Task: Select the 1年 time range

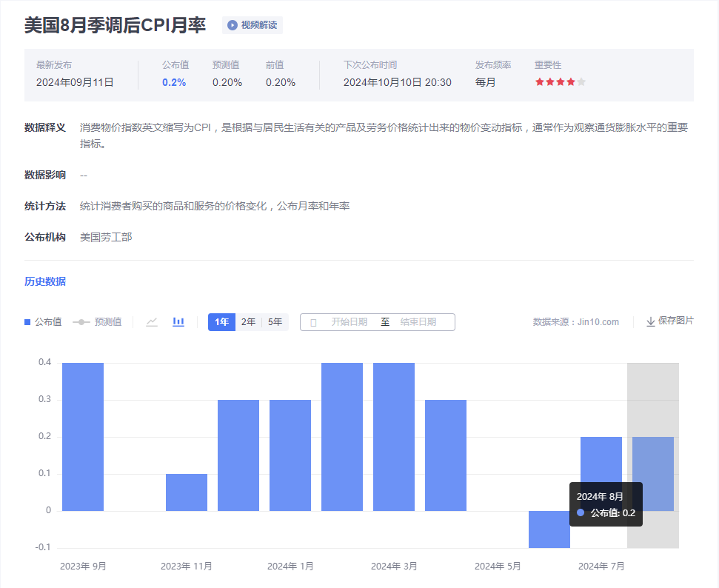Action: click(221, 322)
